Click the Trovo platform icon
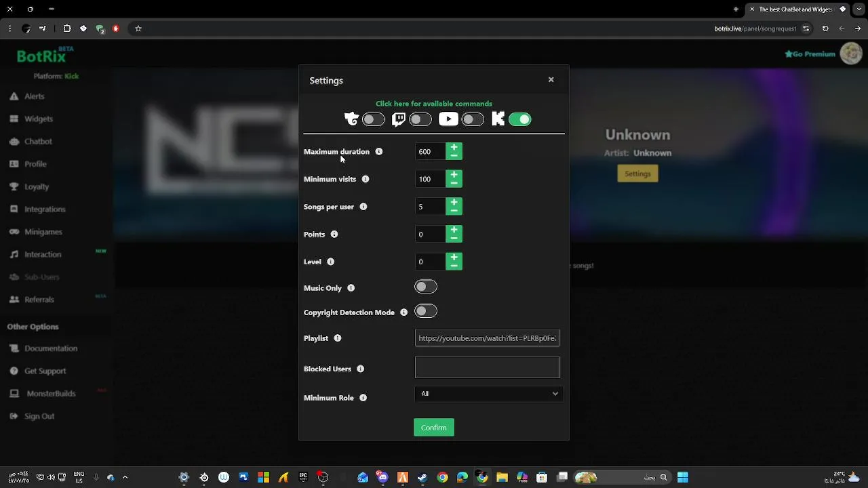This screenshot has height=488, width=868. [x=351, y=119]
